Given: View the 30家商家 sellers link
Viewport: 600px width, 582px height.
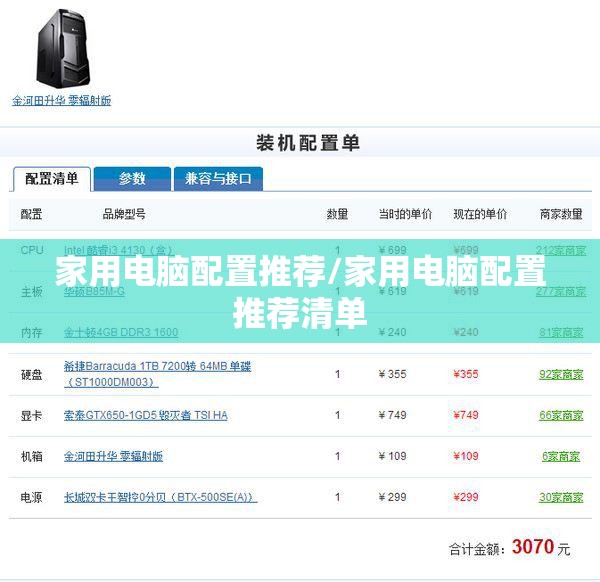Looking at the screenshot, I should pyautogui.click(x=561, y=497).
